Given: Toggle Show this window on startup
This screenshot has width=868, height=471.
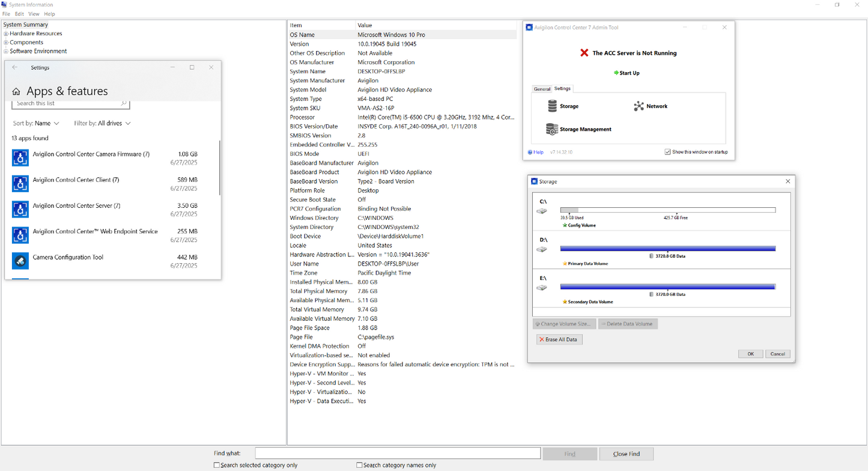Looking at the screenshot, I should 667,152.
